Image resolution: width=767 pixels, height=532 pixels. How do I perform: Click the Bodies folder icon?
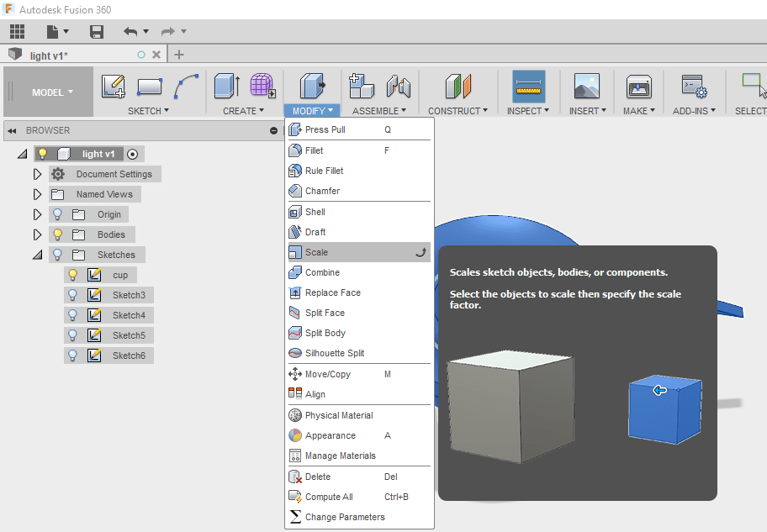(78, 234)
